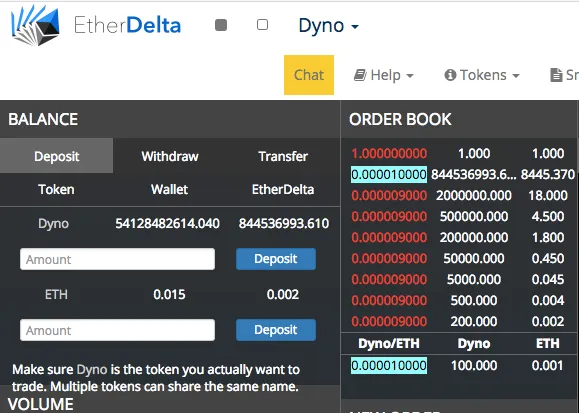Click the EtherDelta logo icon
Screen dimensions: 579x413
coord(35,25)
